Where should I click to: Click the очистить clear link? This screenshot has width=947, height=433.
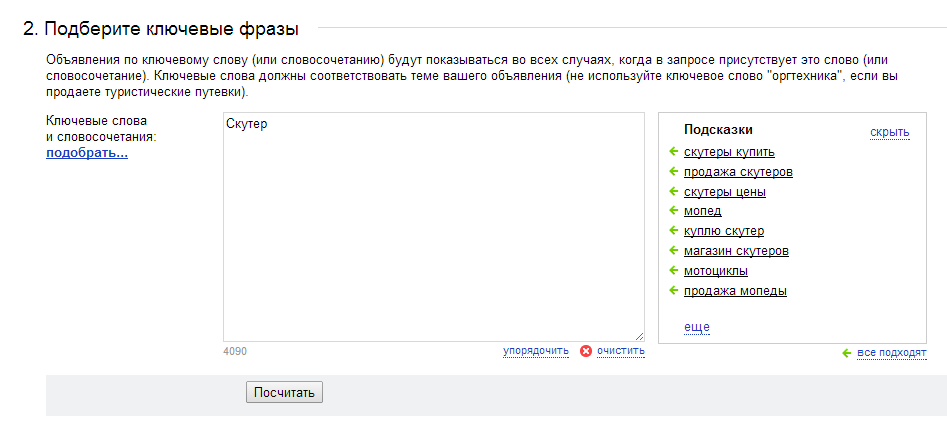(x=621, y=351)
